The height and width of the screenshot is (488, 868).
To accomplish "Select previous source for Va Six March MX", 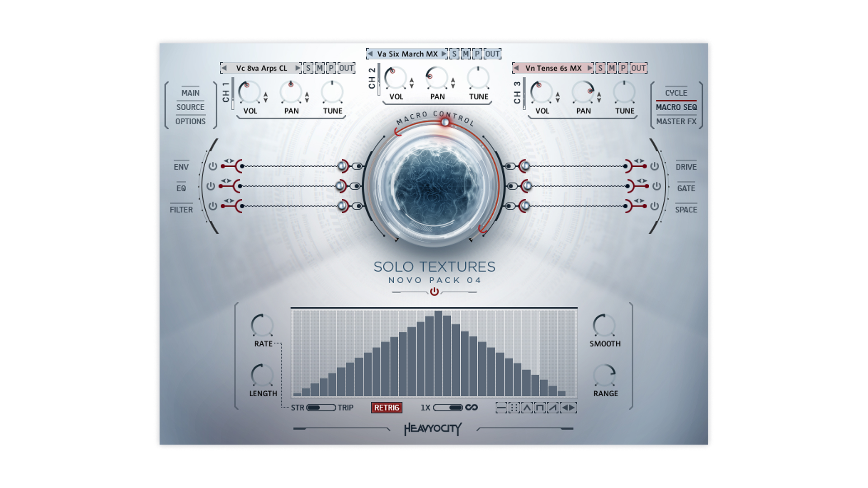I will [370, 54].
